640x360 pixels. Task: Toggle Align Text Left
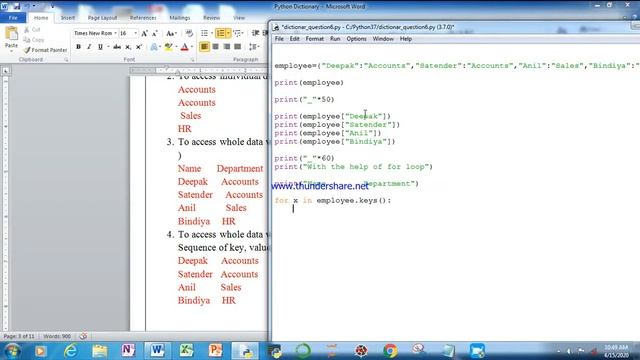coord(204,47)
